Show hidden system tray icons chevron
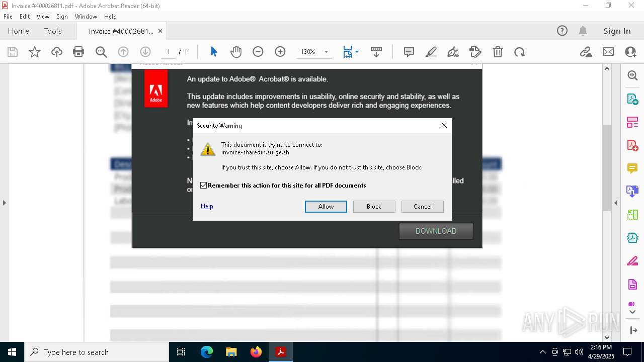Image resolution: width=644 pixels, height=362 pixels. (x=542, y=352)
